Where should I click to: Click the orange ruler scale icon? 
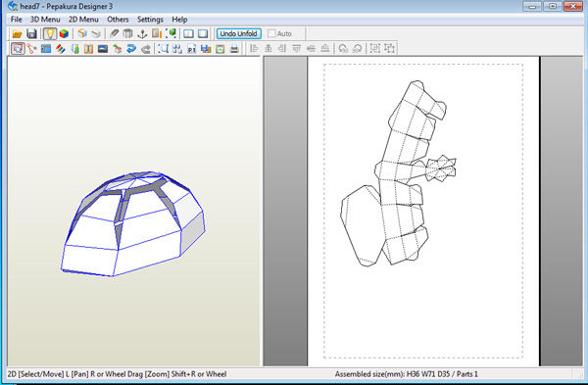pos(157,33)
